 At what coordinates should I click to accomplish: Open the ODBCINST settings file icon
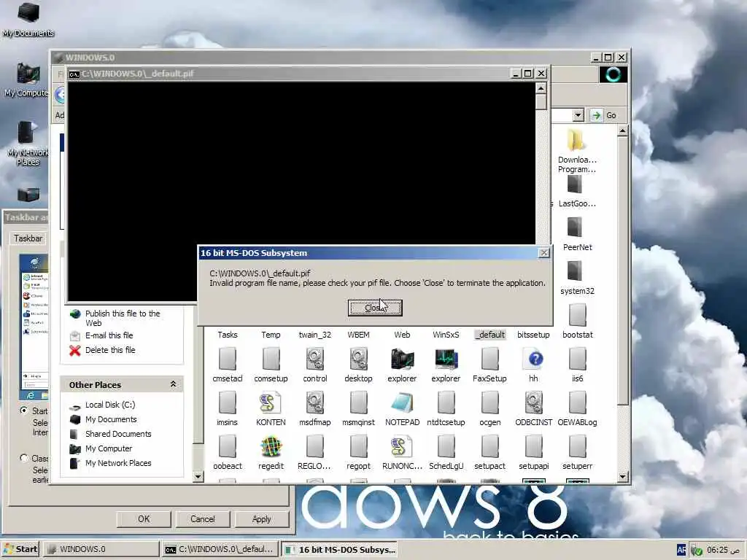(x=533, y=402)
